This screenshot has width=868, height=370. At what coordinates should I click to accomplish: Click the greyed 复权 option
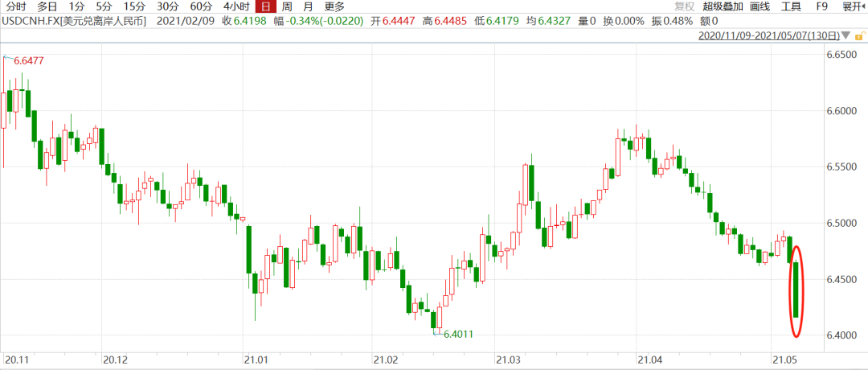pyautogui.click(x=684, y=6)
